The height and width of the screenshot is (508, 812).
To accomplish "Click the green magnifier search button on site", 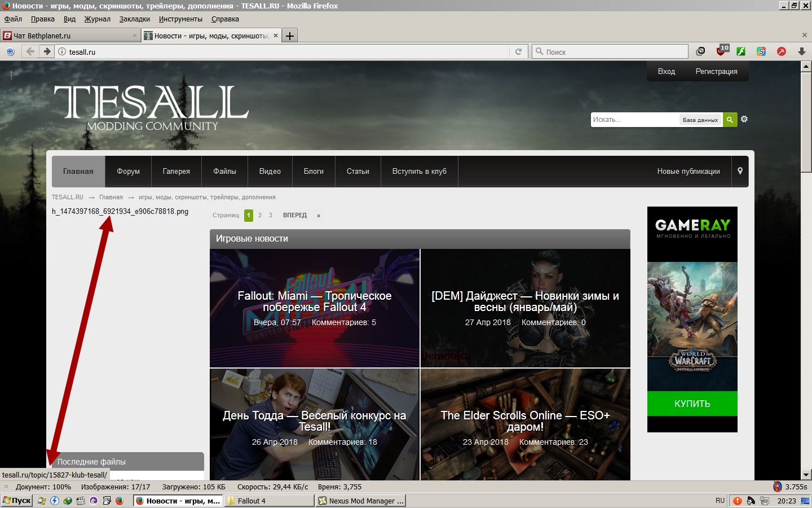I will 730,120.
